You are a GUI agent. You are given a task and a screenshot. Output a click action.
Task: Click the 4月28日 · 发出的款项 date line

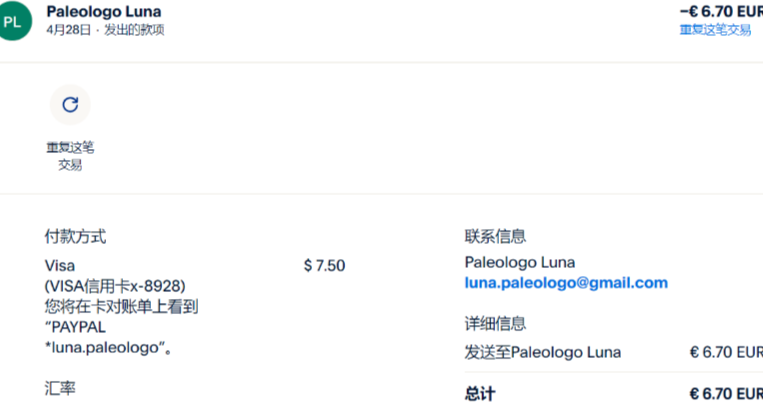[x=105, y=30]
